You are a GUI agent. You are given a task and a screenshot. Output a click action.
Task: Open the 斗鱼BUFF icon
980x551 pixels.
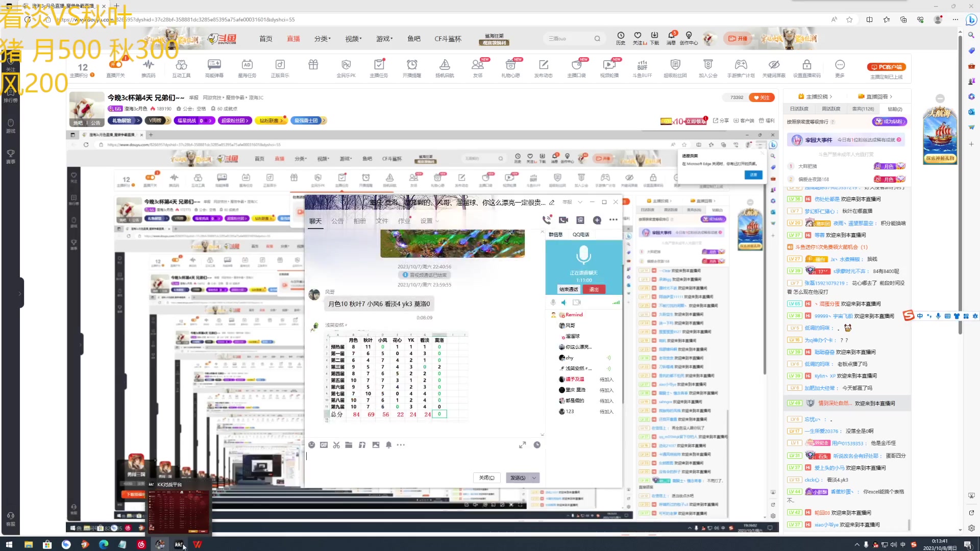pos(642,67)
